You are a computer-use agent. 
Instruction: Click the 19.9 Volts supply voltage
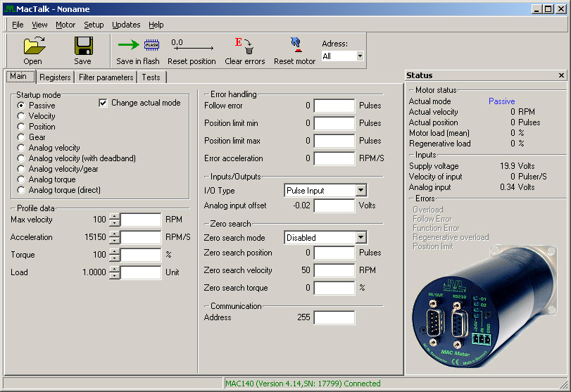(517, 166)
